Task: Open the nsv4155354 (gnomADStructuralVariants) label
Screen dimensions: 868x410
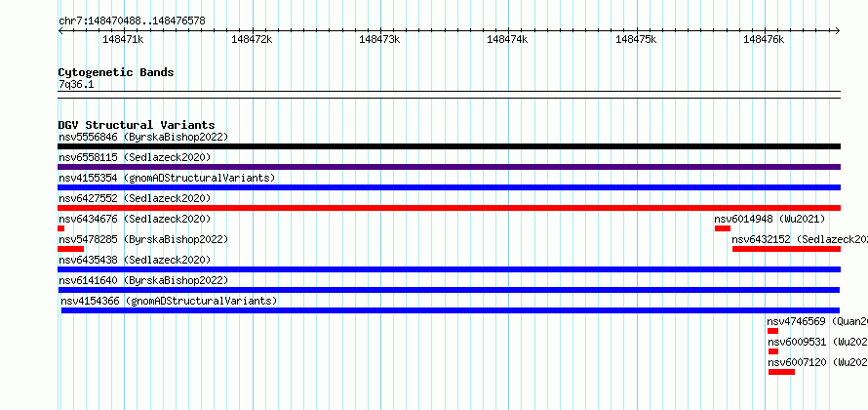Action: tap(167, 178)
